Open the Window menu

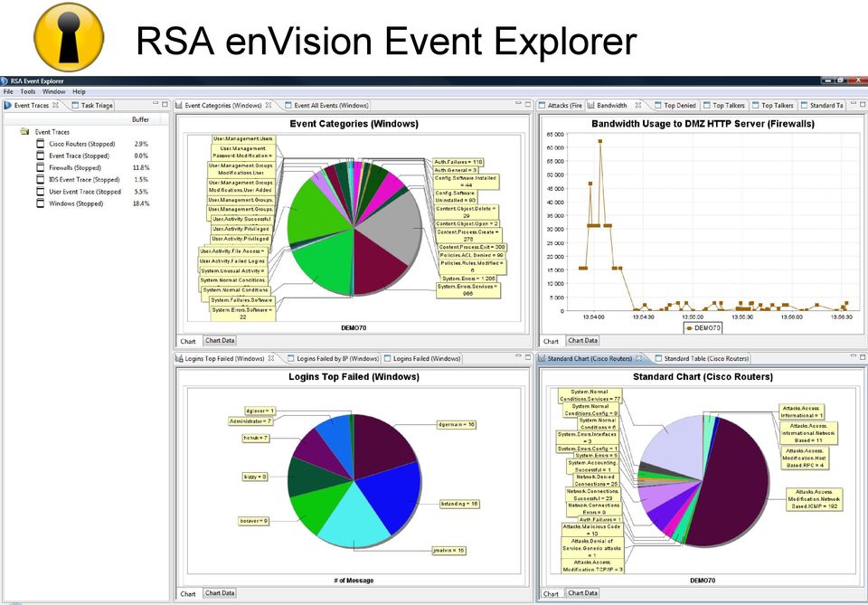click(53, 92)
